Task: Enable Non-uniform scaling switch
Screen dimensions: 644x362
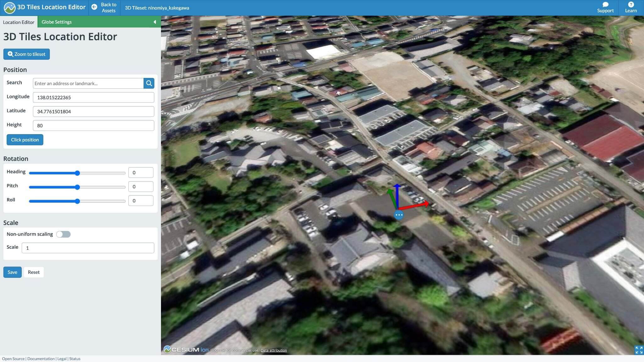Action: pyautogui.click(x=63, y=234)
